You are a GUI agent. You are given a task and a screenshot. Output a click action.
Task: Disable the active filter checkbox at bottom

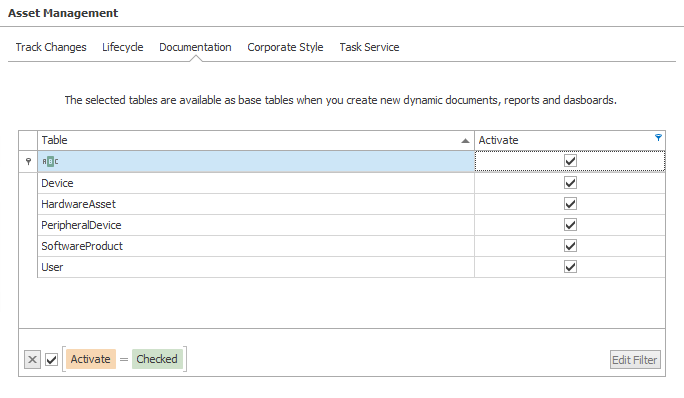coord(51,360)
